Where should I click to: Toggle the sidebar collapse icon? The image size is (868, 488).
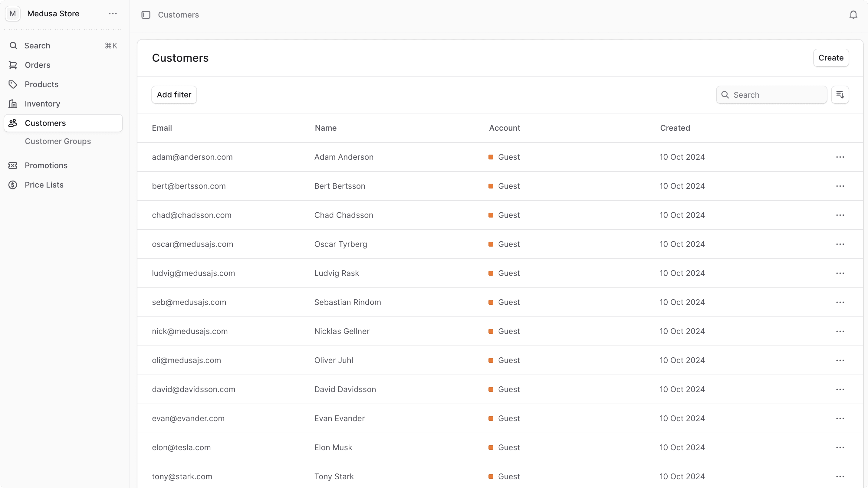146,15
